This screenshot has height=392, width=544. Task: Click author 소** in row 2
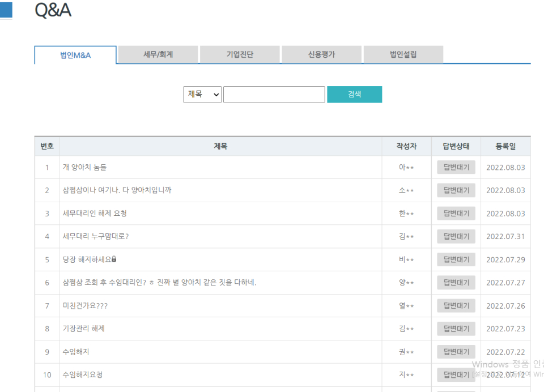(406, 190)
